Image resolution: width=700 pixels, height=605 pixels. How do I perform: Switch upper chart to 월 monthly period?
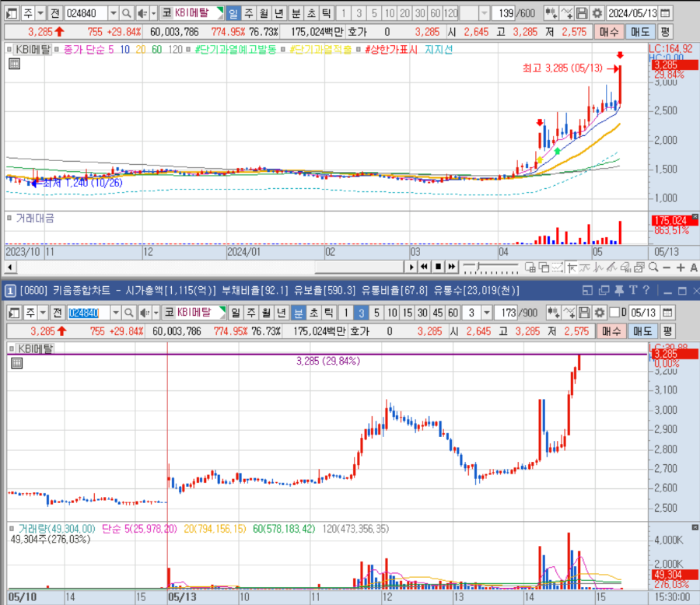pos(264,13)
